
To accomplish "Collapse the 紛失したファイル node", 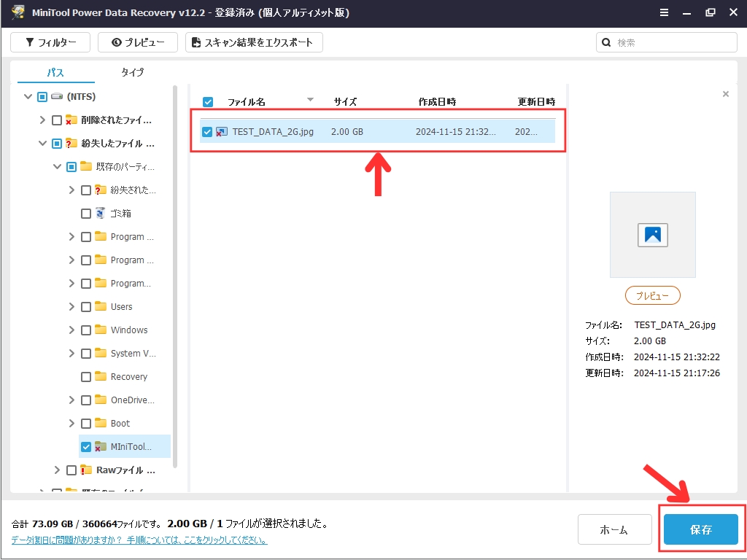I will (x=42, y=144).
